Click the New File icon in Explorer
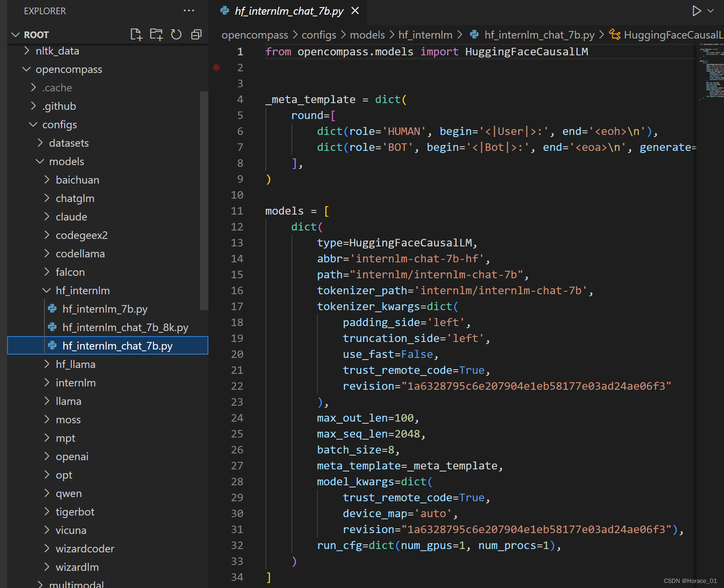This screenshot has height=588, width=724. tap(136, 34)
